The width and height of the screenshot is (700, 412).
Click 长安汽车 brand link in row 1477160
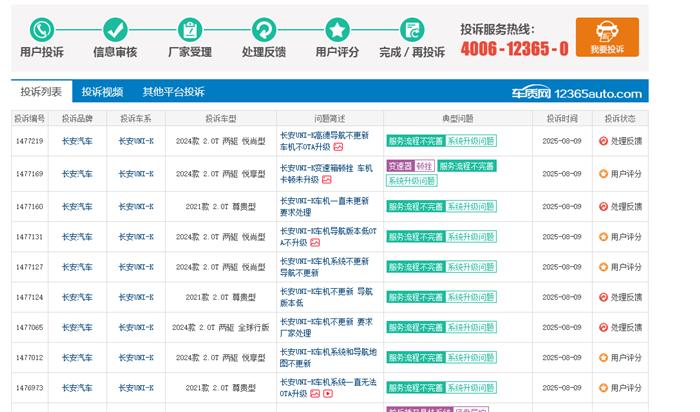(77, 207)
